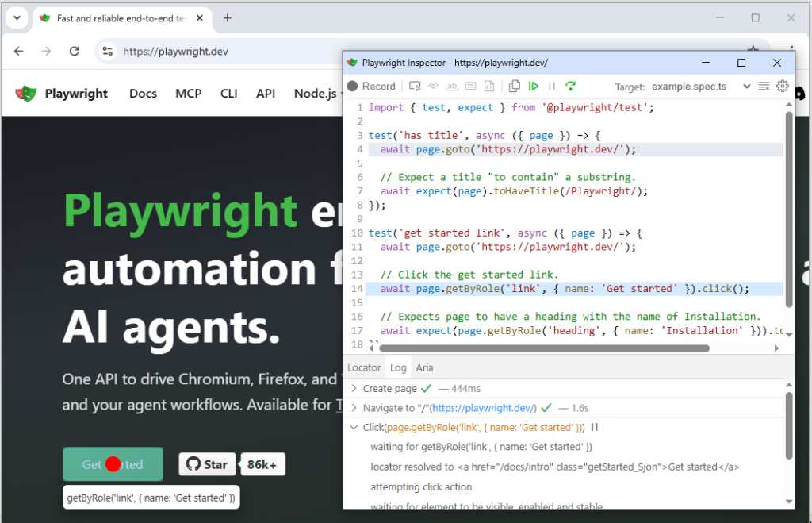Switch to the Locator tab
This screenshot has height=523, width=812.
click(x=364, y=367)
